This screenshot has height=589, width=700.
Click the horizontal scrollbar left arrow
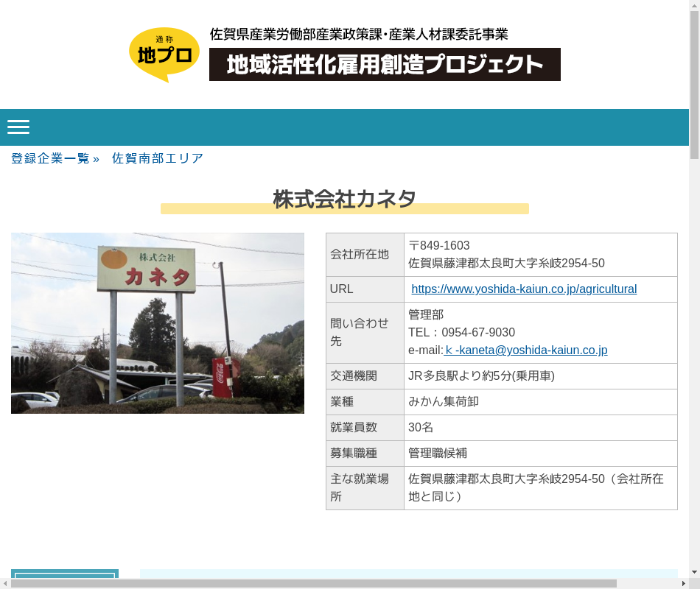(x=5, y=583)
